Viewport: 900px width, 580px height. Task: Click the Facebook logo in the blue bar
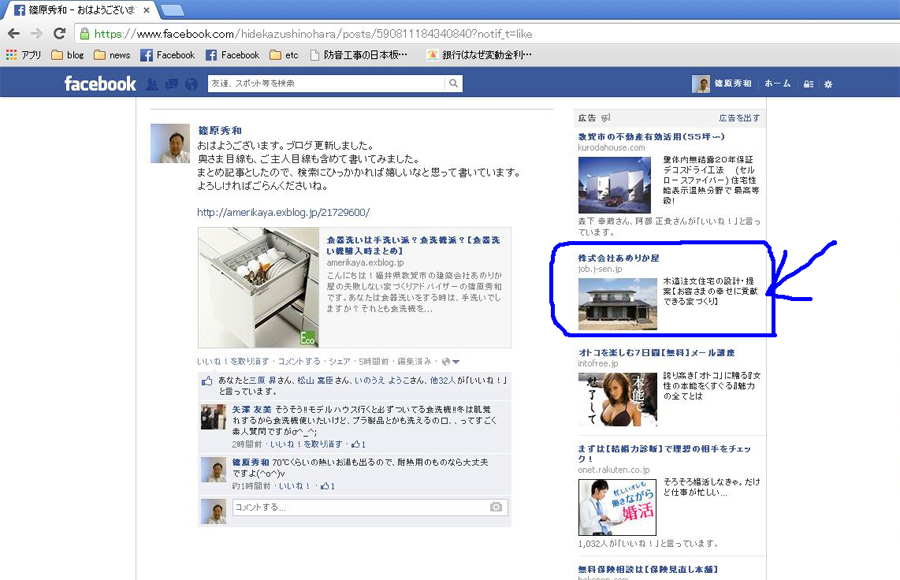pyautogui.click(x=100, y=84)
